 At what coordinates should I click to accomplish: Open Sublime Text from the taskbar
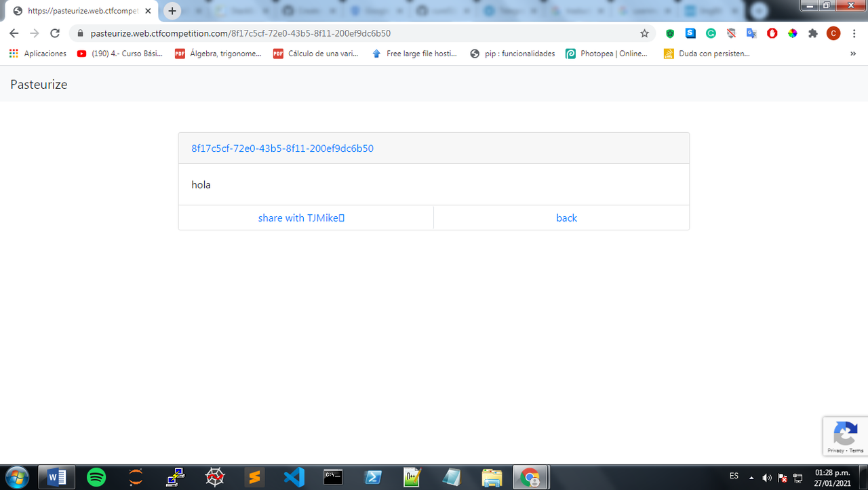[254, 477]
